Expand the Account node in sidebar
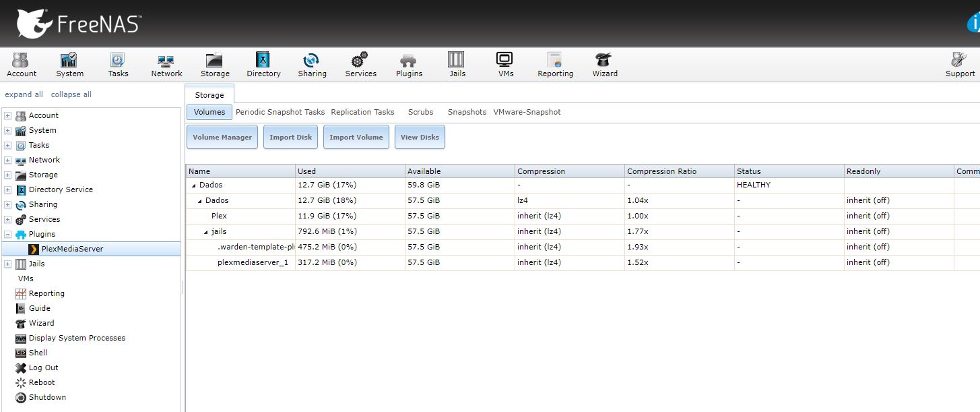 (7, 115)
